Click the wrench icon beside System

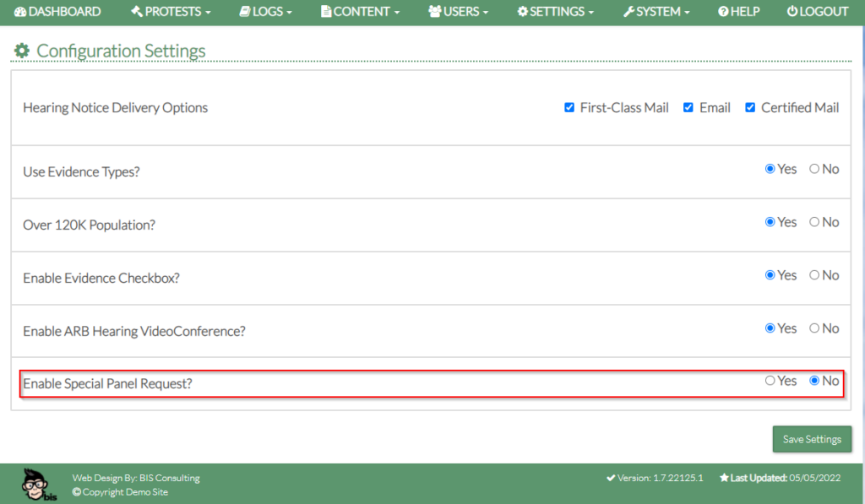pyautogui.click(x=628, y=12)
